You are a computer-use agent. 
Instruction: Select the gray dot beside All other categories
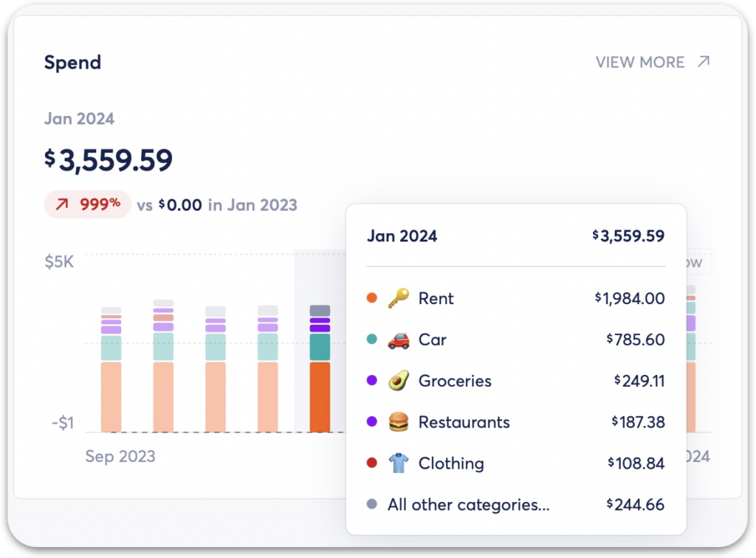click(x=372, y=504)
